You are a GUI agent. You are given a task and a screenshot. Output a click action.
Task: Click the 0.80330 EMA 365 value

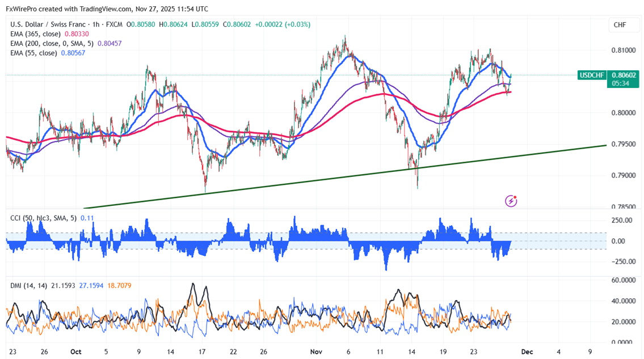(x=77, y=34)
